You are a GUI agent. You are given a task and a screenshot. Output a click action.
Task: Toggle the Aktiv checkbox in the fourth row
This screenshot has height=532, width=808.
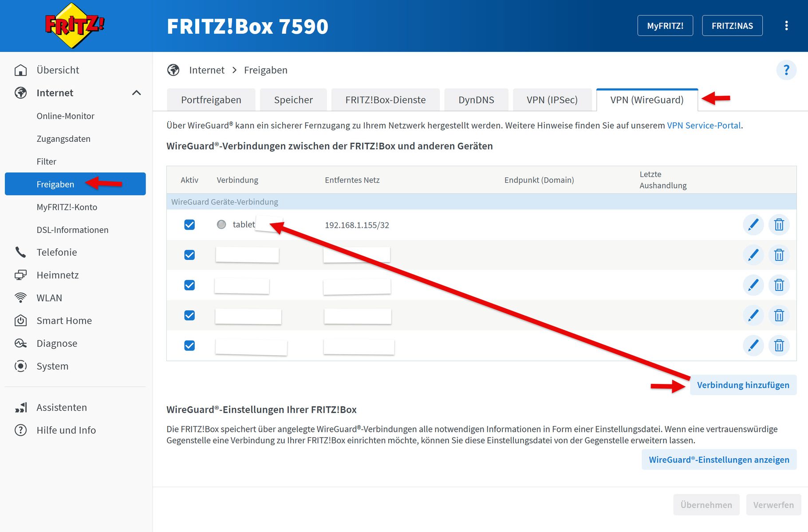click(189, 315)
